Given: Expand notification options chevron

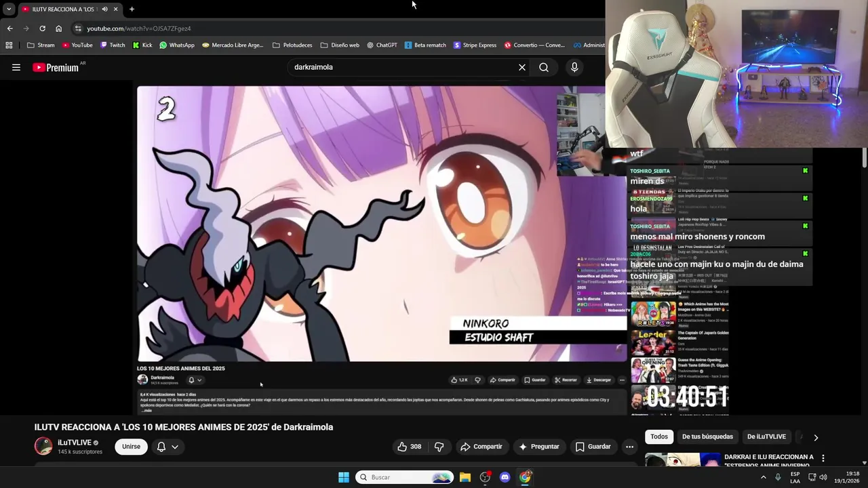Looking at the screenshot, I should click(175, 447).
